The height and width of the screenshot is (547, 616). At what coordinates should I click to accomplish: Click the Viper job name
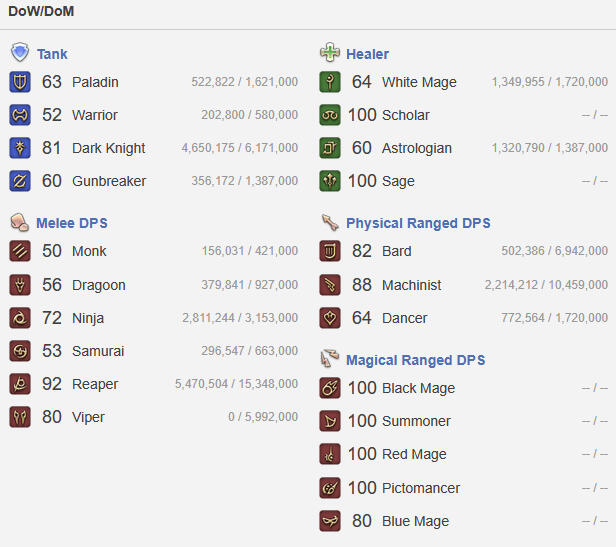[x=88, y=417]
